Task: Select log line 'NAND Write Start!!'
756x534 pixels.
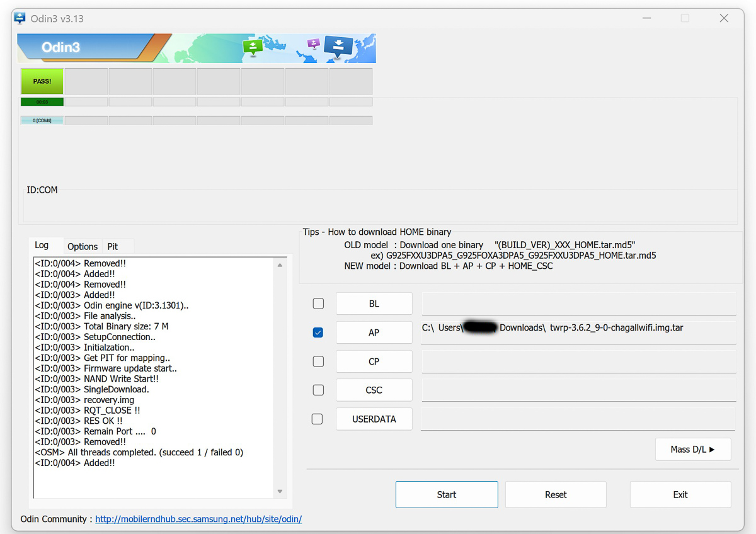Action: pos(96,379)
